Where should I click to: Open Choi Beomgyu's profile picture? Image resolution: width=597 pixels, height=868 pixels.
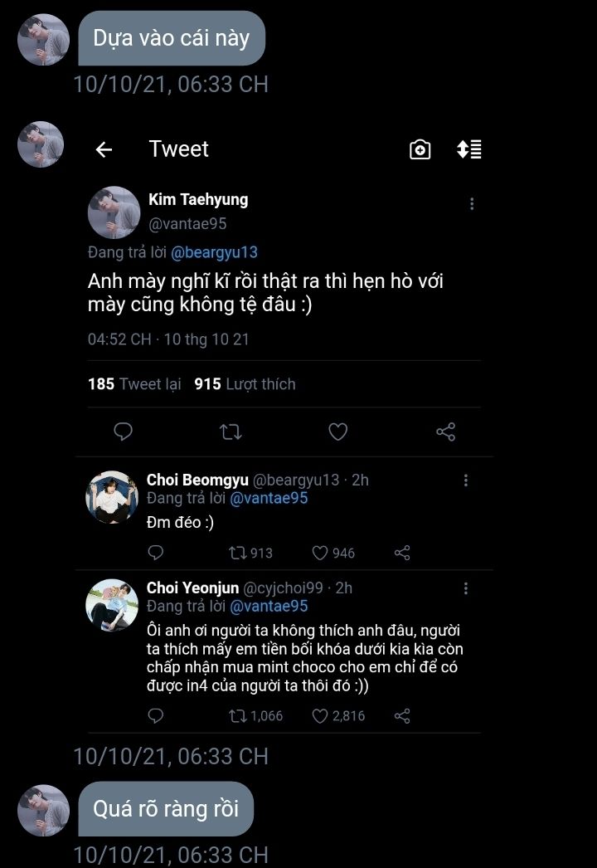click(112, 497)
